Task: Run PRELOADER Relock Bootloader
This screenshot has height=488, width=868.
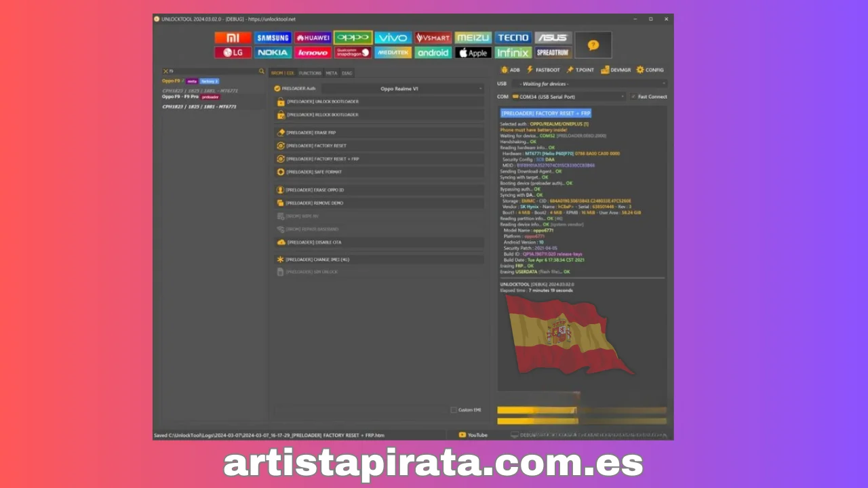Action: tap(380, 115)
